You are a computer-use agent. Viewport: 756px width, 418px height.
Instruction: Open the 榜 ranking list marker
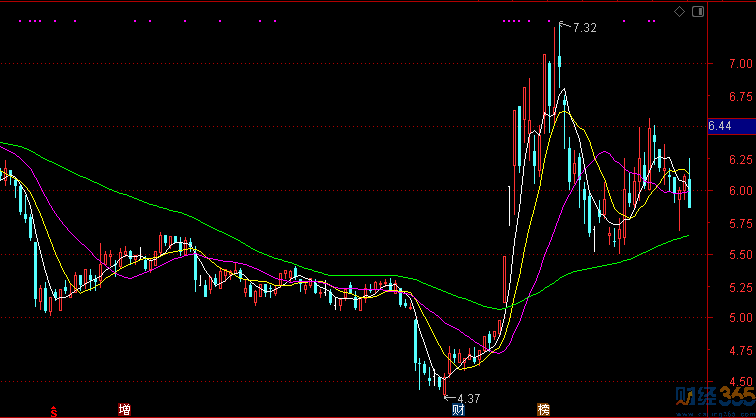tap(543, 410)
